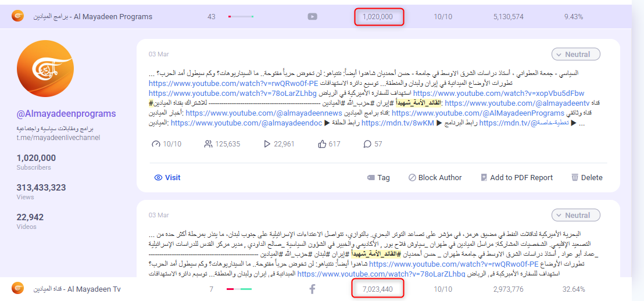
Task: Delete the first post
Action: tap(586, 178)
